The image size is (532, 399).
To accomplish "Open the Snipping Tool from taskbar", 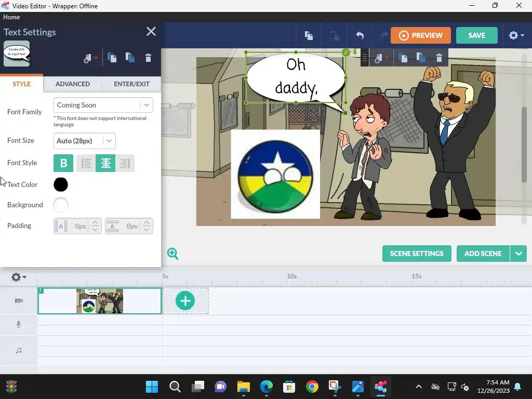I will (335, 387).
